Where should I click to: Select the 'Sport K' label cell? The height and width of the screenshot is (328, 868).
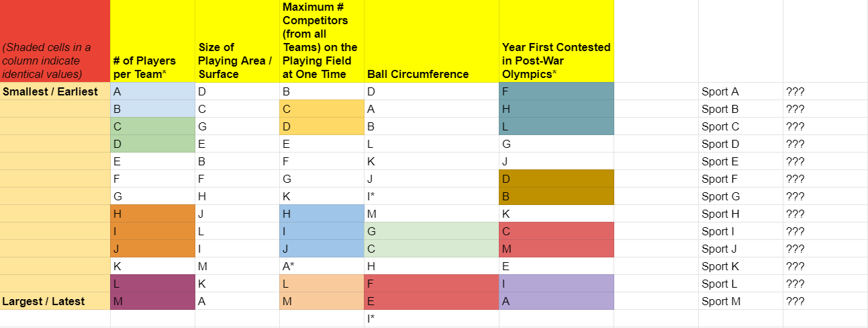(x=740, y=266)
